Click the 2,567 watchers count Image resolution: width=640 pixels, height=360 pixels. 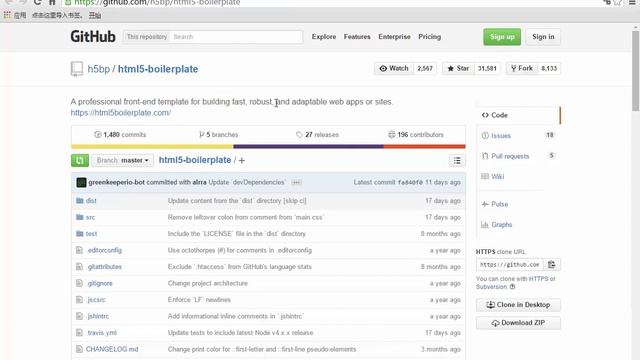pos(425,68)
